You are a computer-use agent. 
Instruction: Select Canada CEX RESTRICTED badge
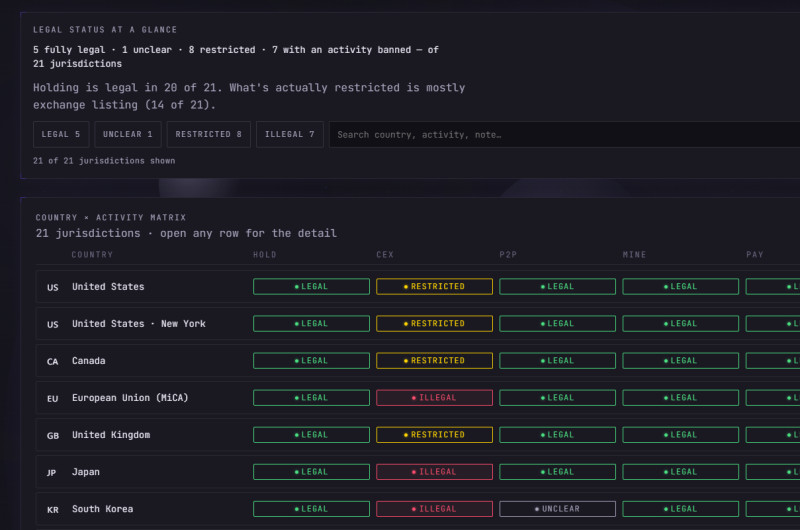pyautogui.click(x=434, y=361)
